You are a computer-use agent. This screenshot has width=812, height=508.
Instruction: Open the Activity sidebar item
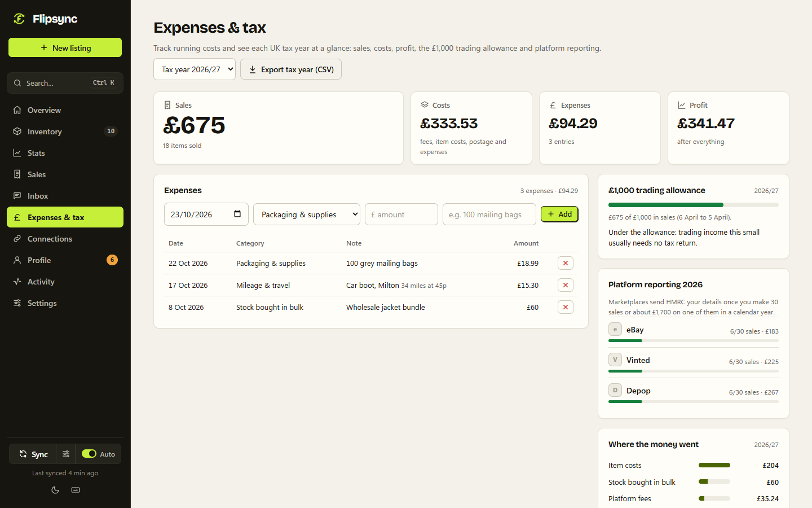pyautogui.click(x=65, y=282)
